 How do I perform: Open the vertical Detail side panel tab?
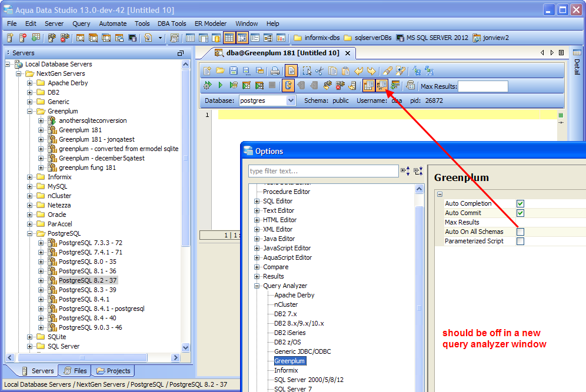[x=577, y=62]
